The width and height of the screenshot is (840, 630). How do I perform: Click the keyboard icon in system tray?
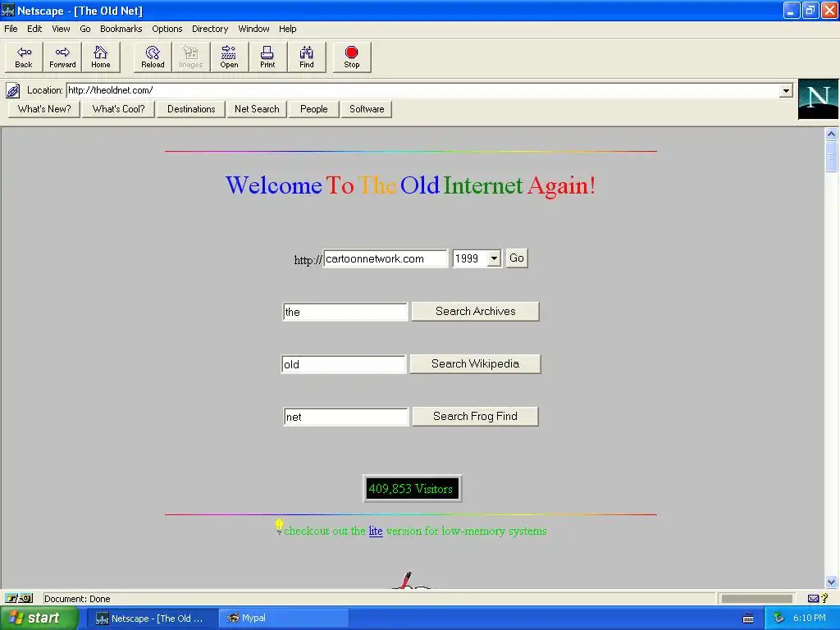(x=748, y=619)
